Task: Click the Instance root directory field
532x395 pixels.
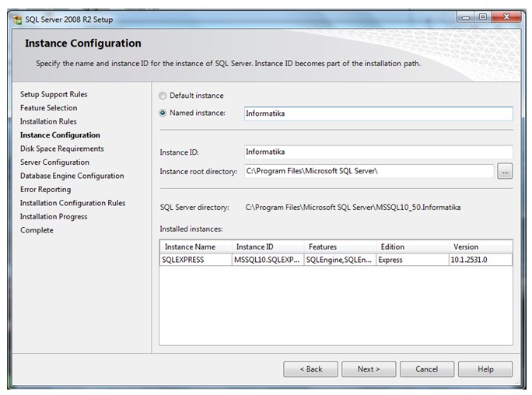Action: (x=369, y=171)
